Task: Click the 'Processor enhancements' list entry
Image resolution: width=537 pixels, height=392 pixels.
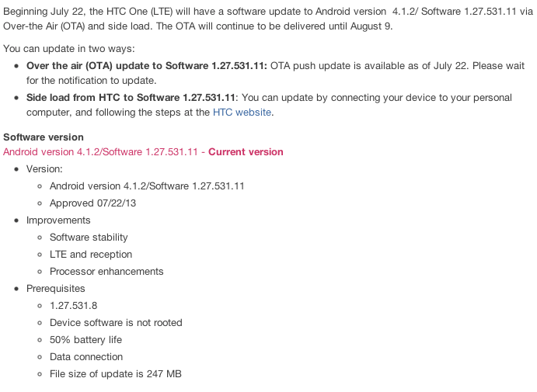Action: (x=106, y=272)
